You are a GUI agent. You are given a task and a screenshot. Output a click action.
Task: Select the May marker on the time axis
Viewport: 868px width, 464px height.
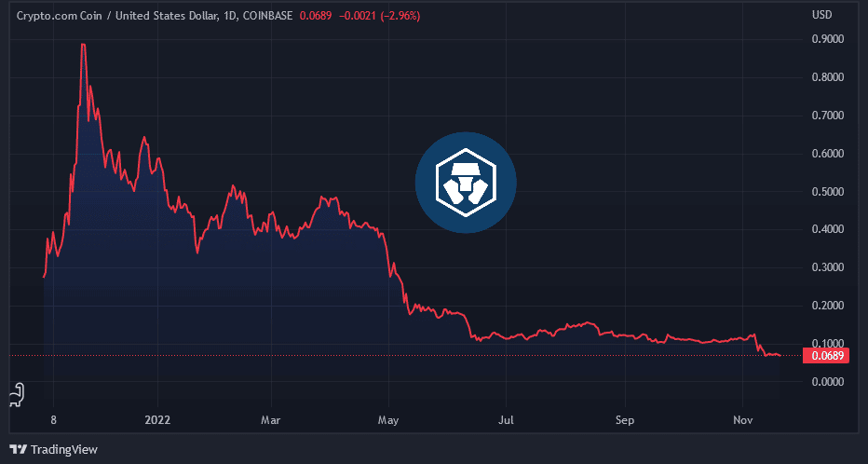point(388,420)
